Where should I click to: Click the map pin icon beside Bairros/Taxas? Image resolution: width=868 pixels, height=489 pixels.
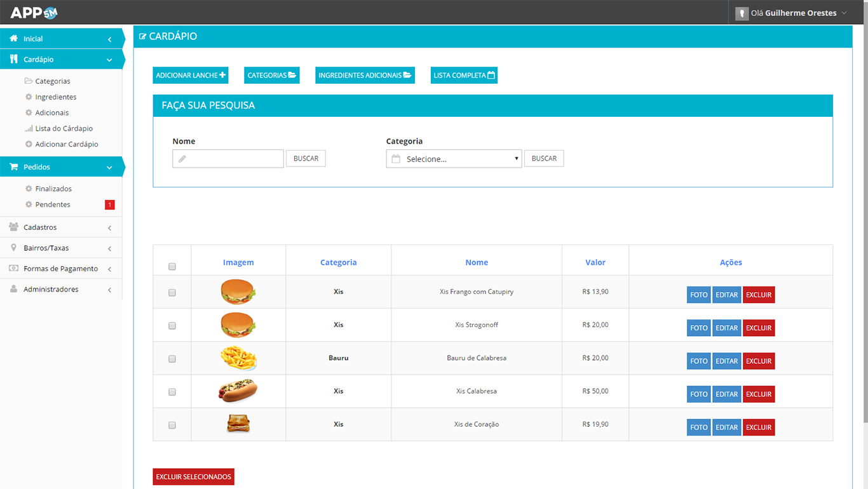point(13,248)
